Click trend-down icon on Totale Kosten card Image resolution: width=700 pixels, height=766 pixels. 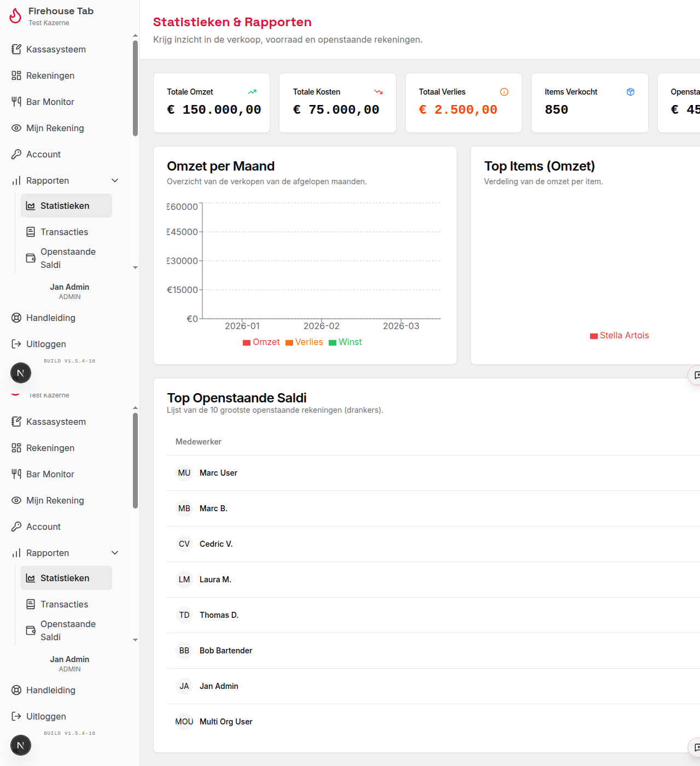(378, 92)
